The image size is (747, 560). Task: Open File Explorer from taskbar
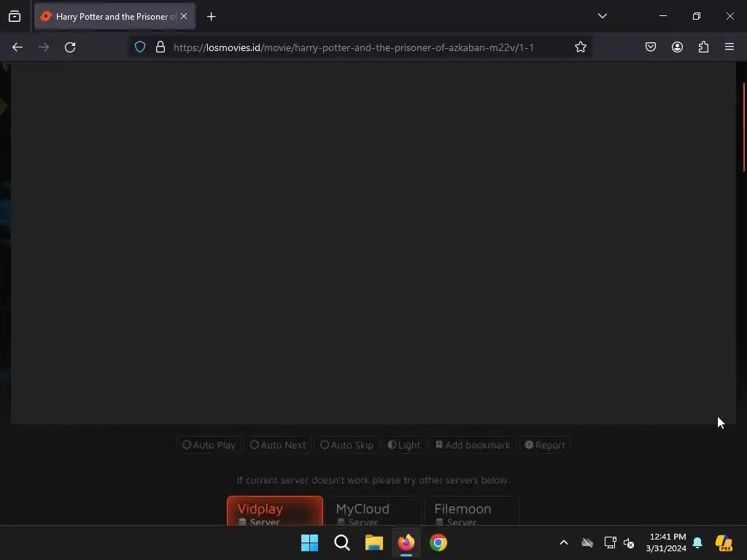374,542
